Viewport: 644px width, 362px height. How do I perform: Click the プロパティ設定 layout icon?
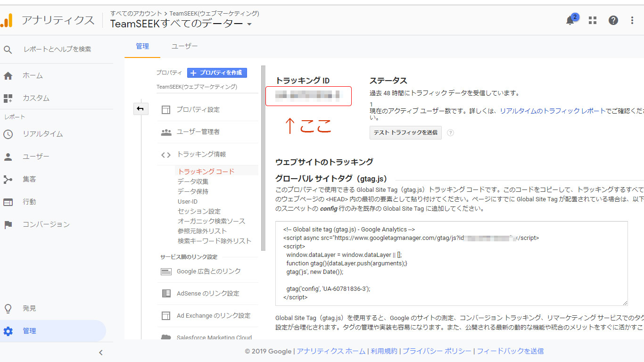click(x=166, y=109)
